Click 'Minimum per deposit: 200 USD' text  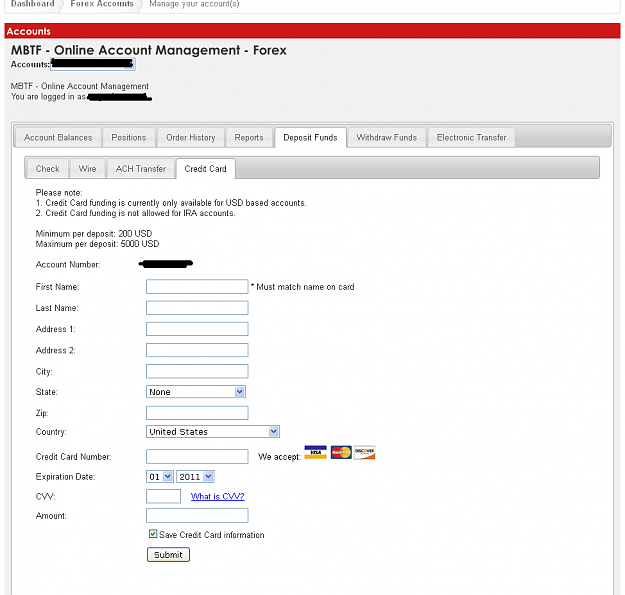click(94, 234)
